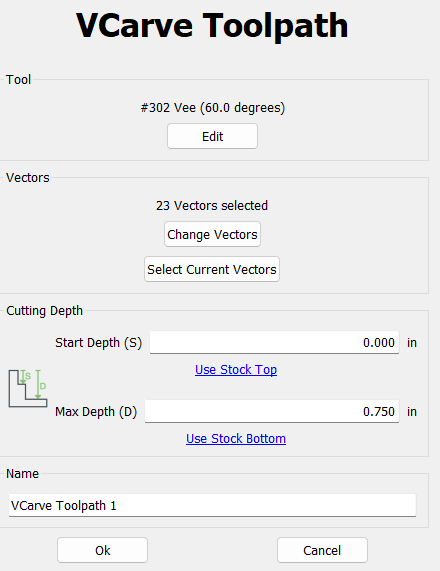Focus the Start Depth (S) field
Viewport: 440px width, 571px height.
tap(274, 342)
